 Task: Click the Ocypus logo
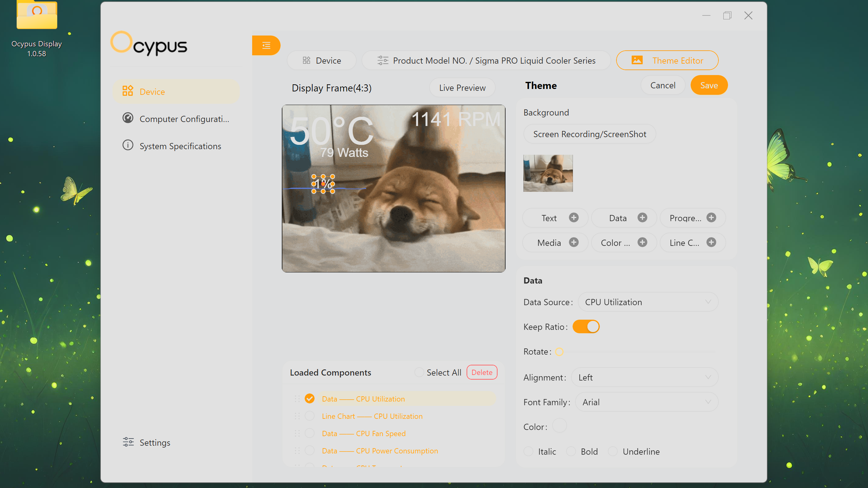(x=149, y=44)
